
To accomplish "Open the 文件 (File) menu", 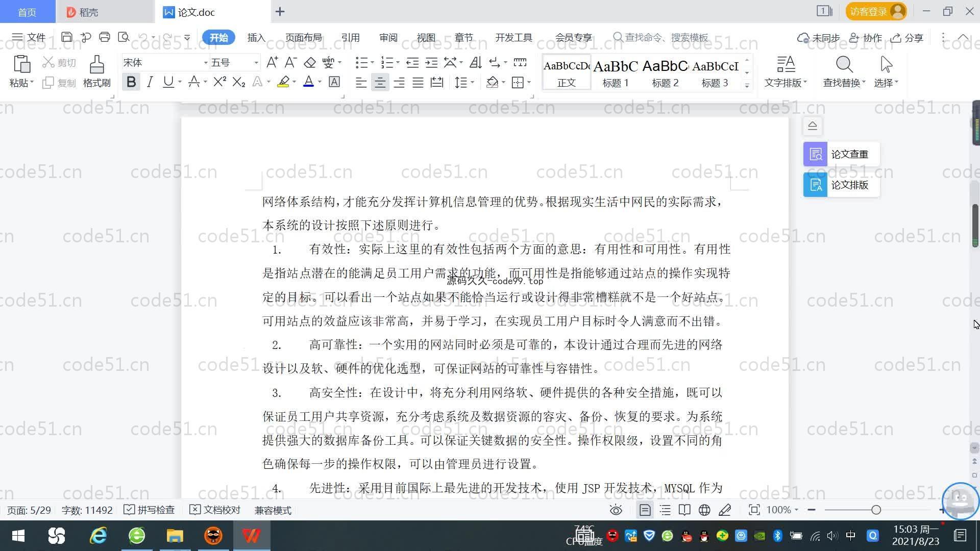I will 29,37.
